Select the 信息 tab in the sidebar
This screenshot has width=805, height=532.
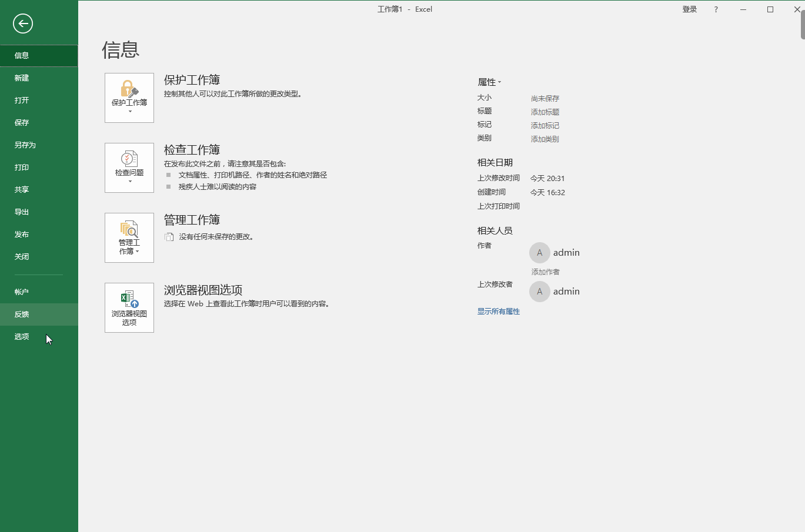39,55
